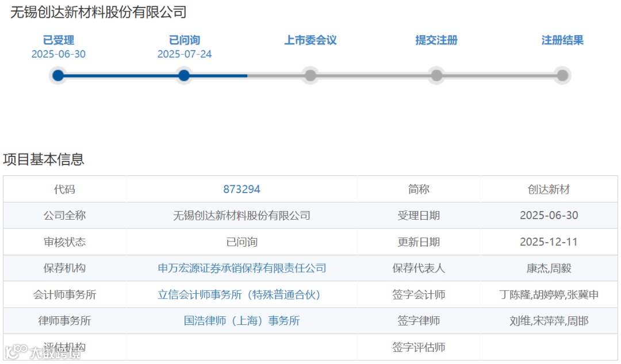The height and width of the screenshot is (364, 621).
Task: Click the 已问询 progress step dot
Action: click(x=184, y=75)
